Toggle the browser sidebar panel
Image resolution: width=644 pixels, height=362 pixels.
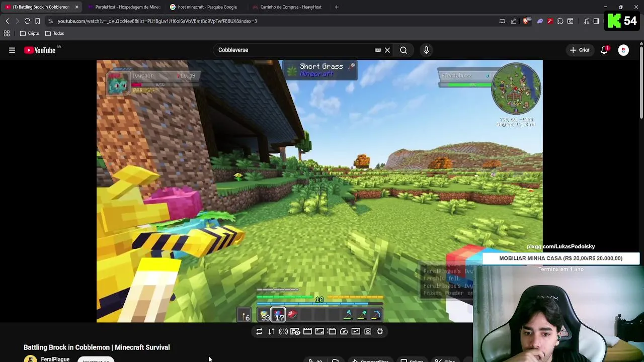(x=596, y=21)
